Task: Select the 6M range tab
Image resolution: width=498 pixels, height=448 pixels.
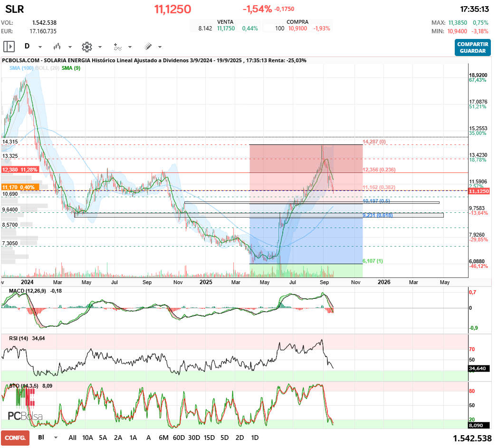Action: [x=163, y=438]
